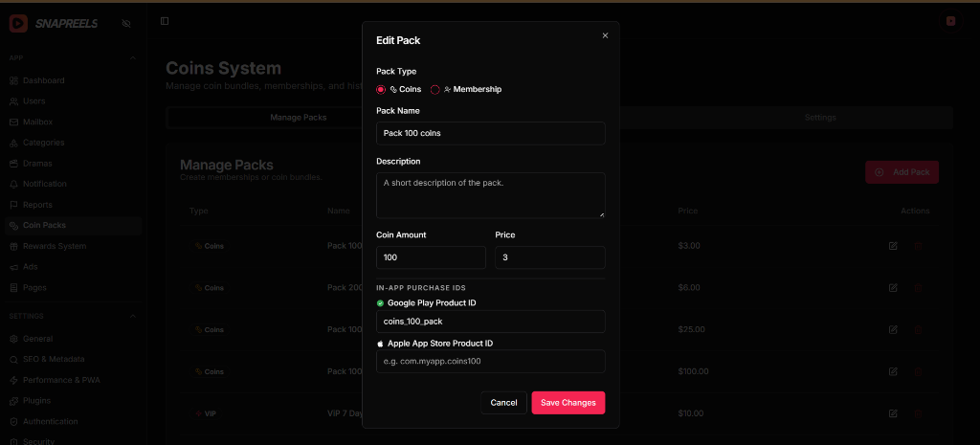Click the Apple App Store Product ID field

pos(491,361)
